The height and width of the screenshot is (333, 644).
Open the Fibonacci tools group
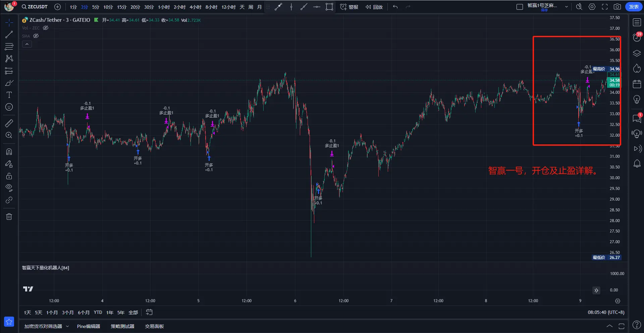(9, 47)
